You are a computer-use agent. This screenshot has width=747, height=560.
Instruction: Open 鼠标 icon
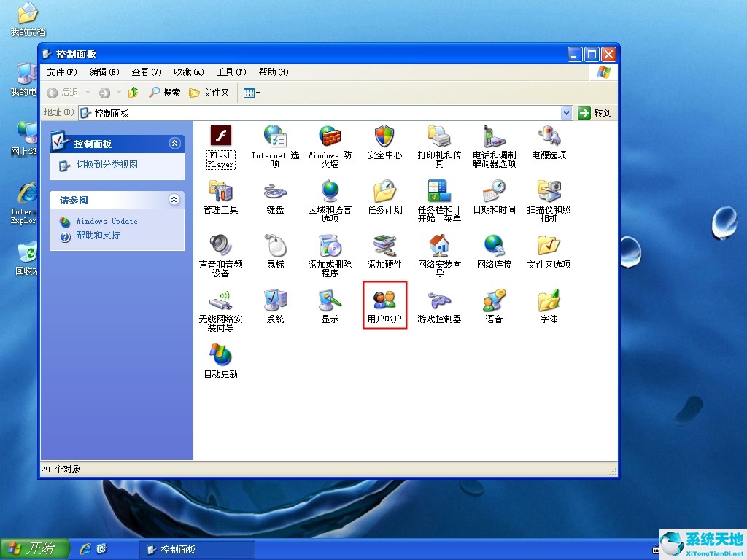(x=275, y=252)
